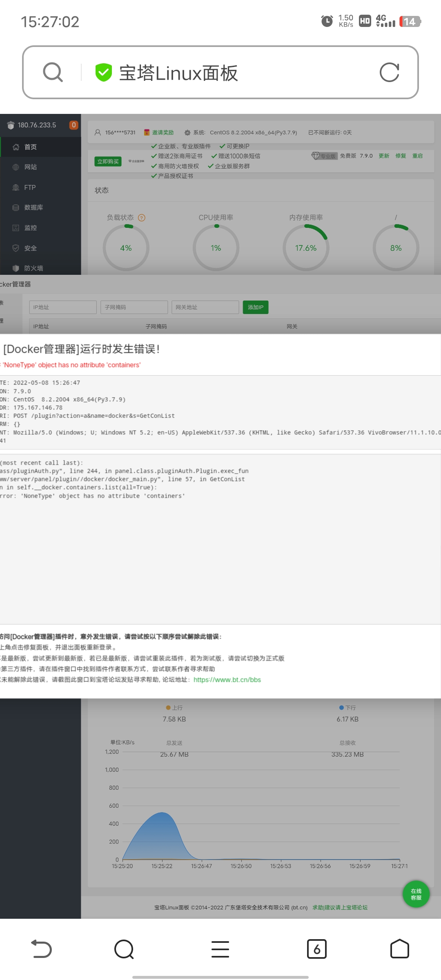Click the 8% disk usage gauge

coord(396,248)
